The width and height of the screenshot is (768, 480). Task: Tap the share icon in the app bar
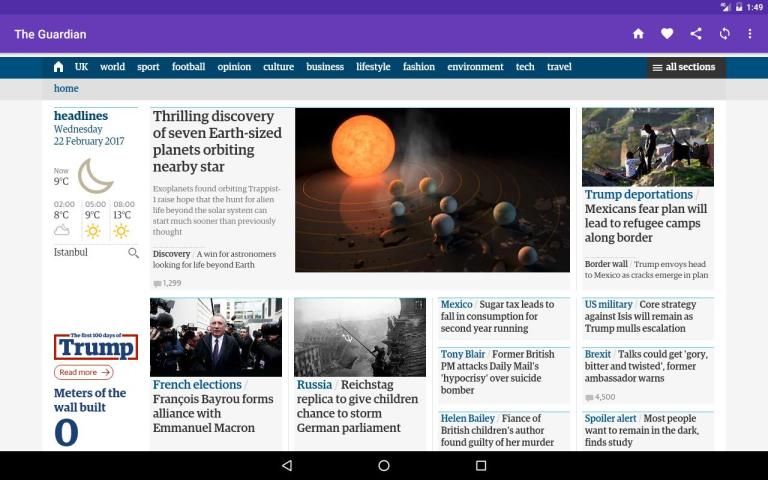pyautogui.click(x=696, y=34)
